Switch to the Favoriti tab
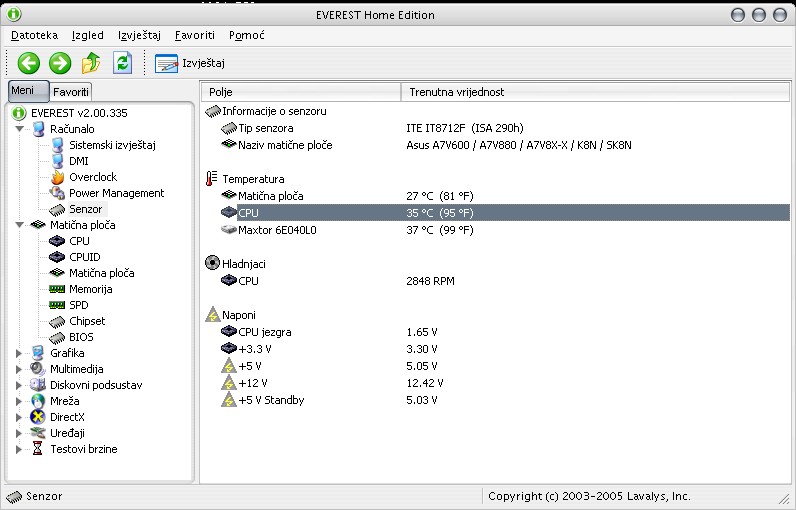796x510 pixels. 71,91
